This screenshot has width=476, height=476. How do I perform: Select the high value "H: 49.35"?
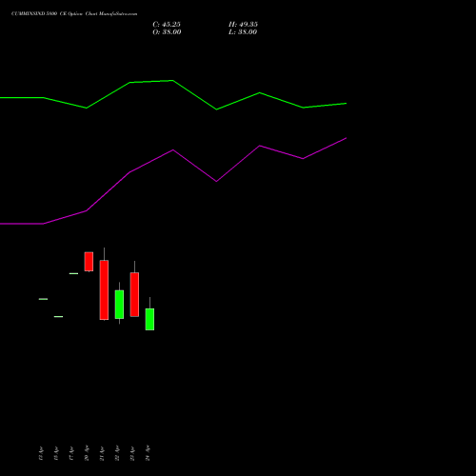(x=243, y=25)
